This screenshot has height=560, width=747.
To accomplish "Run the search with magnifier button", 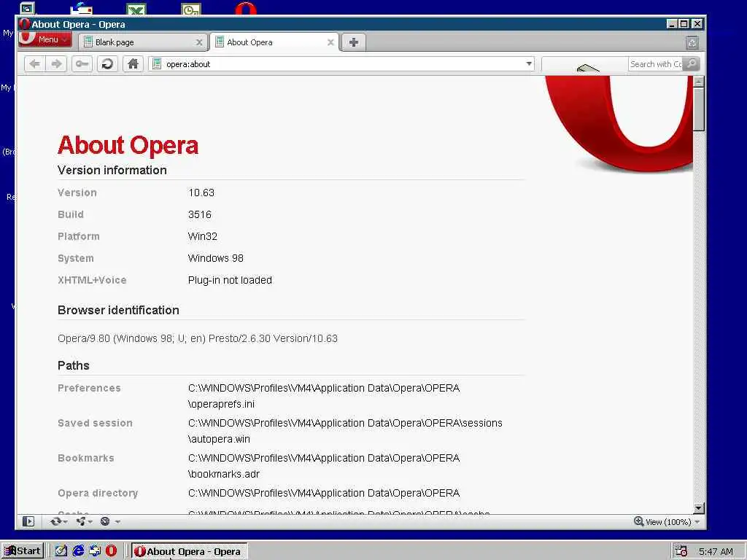I will pyautogui.click(x=691, y=64).
